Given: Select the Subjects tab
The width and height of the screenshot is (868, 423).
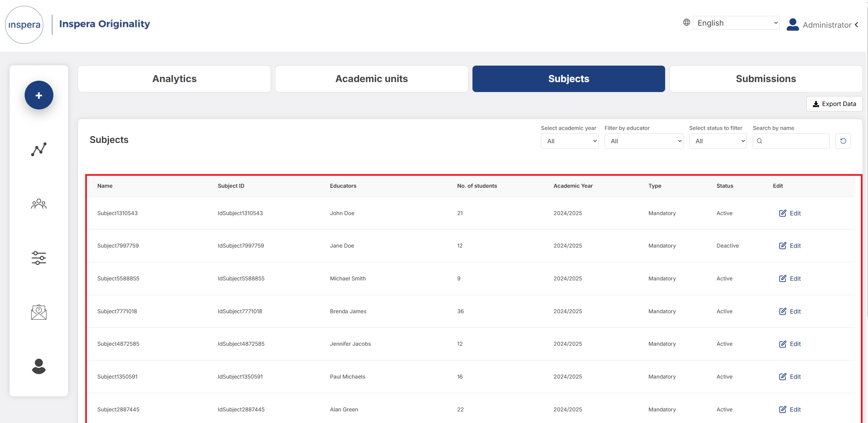Looking at the screenshot, I should (x=569, y=79).
